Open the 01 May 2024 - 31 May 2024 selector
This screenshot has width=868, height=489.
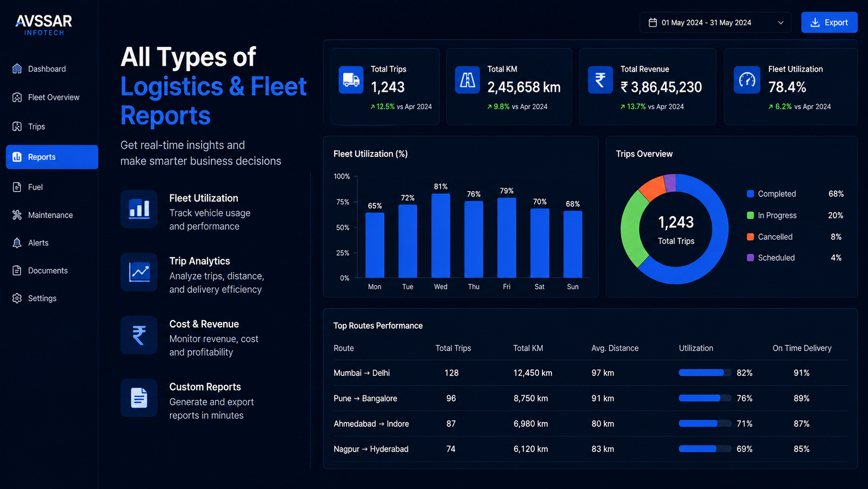click(x=715, y=22)
